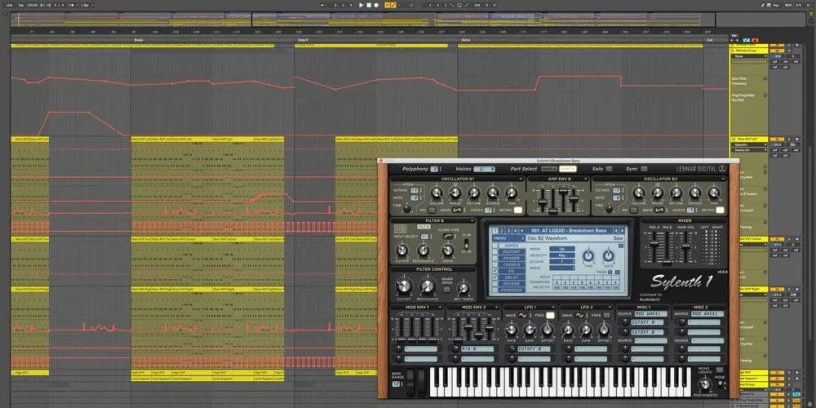Click the Lennar Digital logo in Sylenth1
816x408 pixels.
[702, 169]
